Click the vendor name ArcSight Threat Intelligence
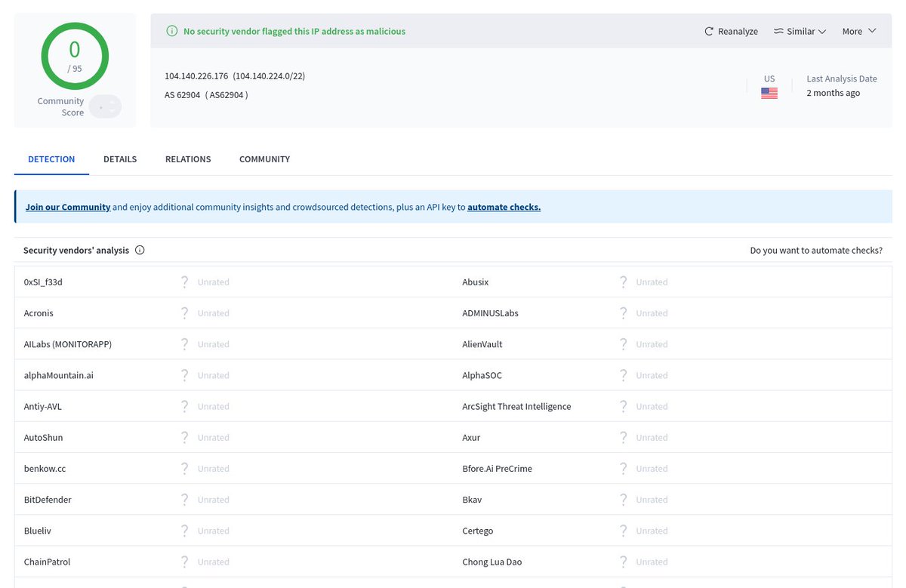Screen dimensions: 906x588 (516, 406)
